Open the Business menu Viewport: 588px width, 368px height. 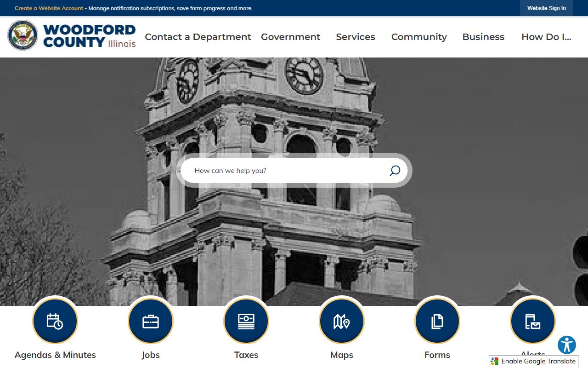483,37
